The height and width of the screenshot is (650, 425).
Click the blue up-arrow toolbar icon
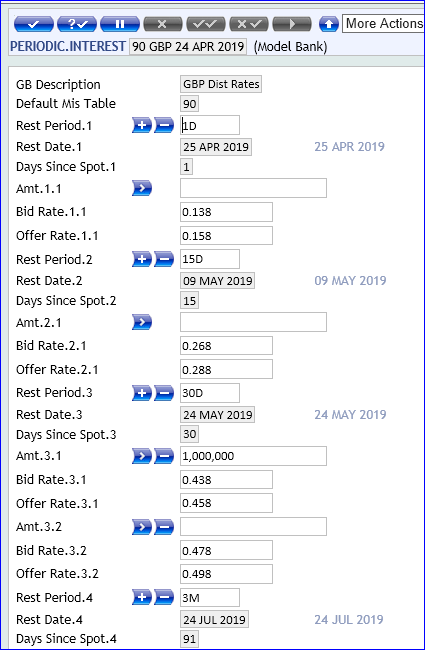tap(329, 24)
